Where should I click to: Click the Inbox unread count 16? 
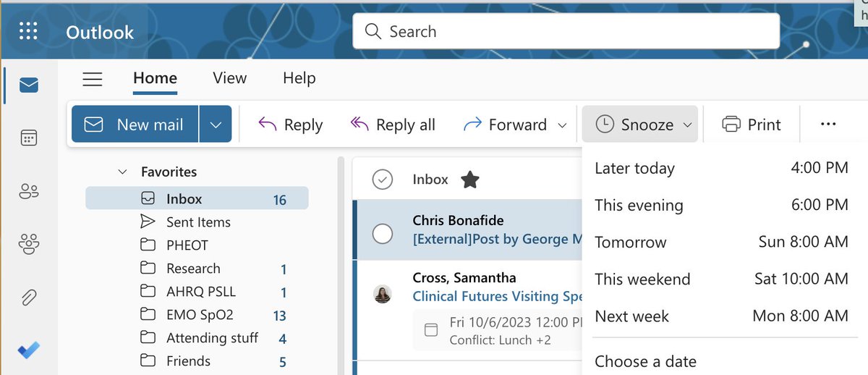tap(280, 200)
